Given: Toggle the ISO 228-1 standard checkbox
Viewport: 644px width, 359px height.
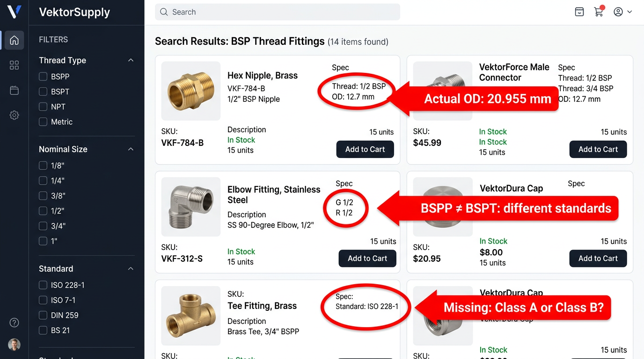Looking at the screenshot, I should tap(43, 285).
